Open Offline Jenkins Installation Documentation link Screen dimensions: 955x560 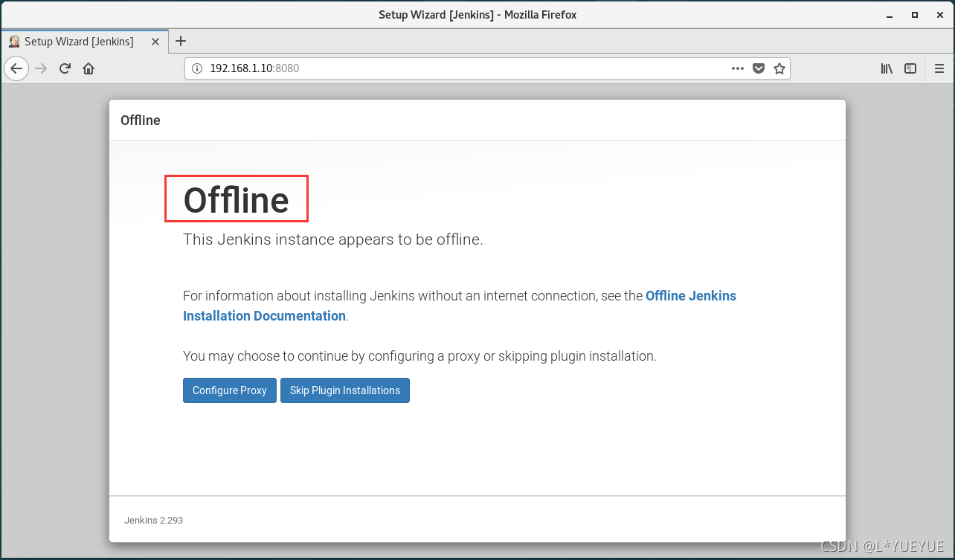(460, 306)
